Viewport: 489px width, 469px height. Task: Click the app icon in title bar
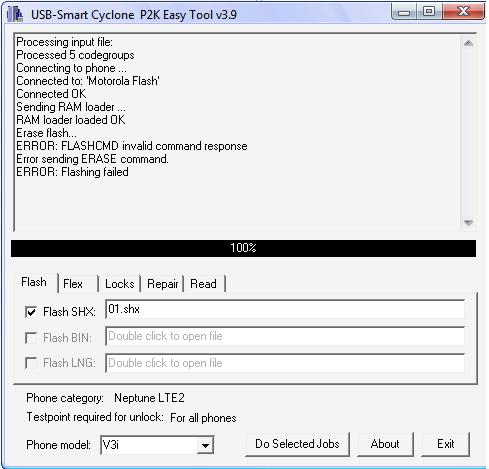pos(15,14)
